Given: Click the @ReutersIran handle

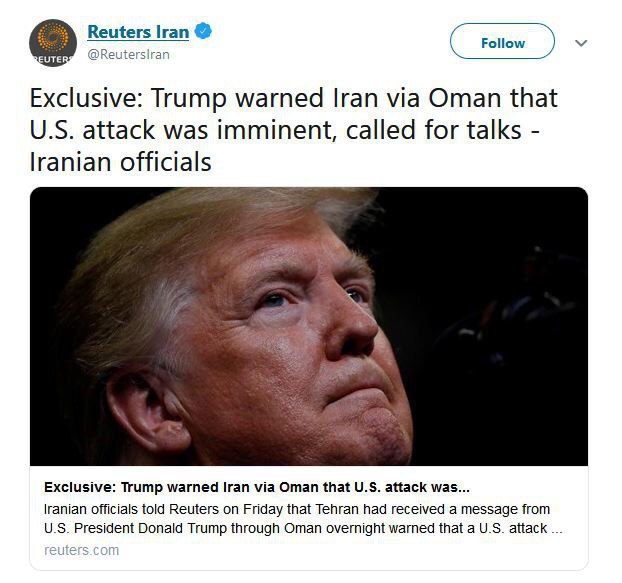Looking at the screenshot, I should coord(129,54).
